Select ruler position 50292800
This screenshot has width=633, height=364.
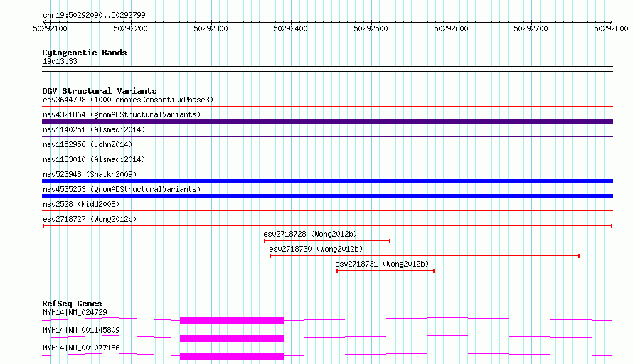(611, 28)
